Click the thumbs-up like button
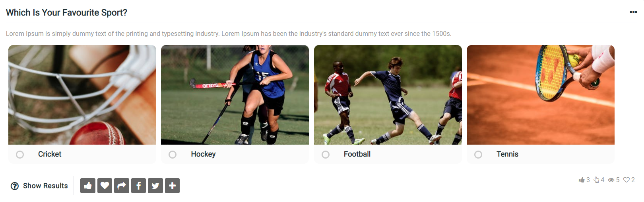This screenshot has height=202, width=644. coord(88,186)
